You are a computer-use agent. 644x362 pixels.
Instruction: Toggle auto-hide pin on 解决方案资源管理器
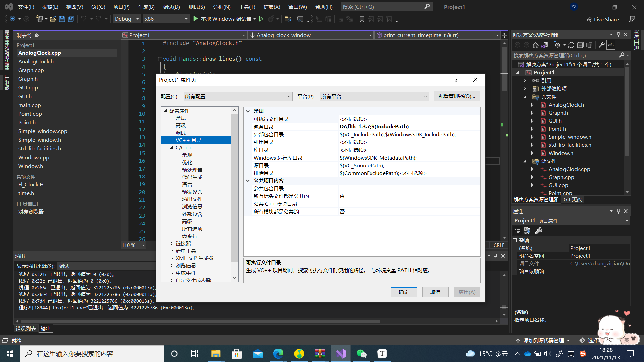pos(618,34)
